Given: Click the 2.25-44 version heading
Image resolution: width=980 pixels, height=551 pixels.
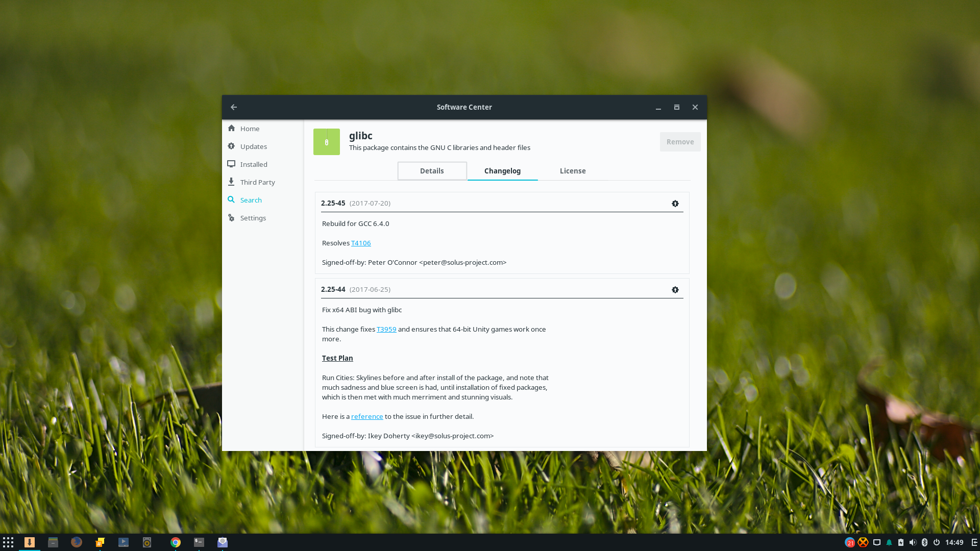Looking at the screenshot, I should 333,289.
